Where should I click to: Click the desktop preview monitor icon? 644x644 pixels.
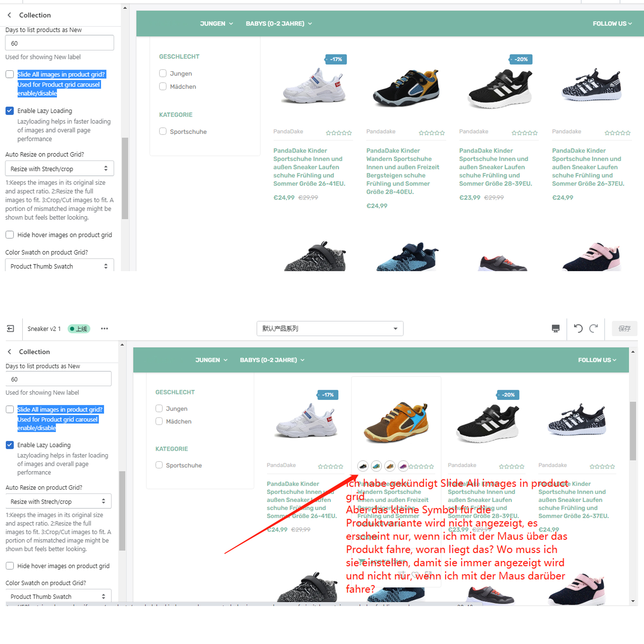555,329
